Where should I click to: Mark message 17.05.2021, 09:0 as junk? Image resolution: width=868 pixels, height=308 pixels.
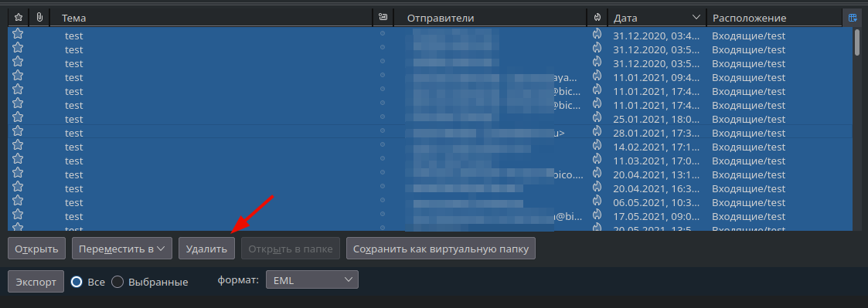pos(597,214)
